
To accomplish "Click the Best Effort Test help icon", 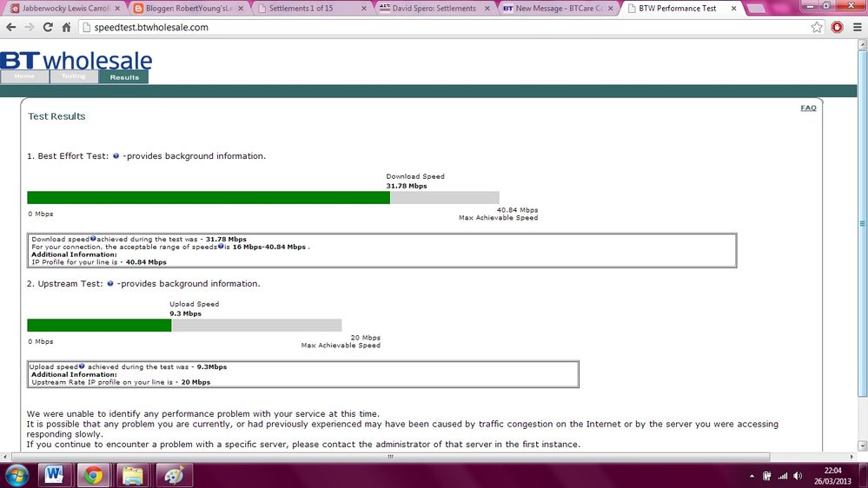I will [x=116, y=156].
